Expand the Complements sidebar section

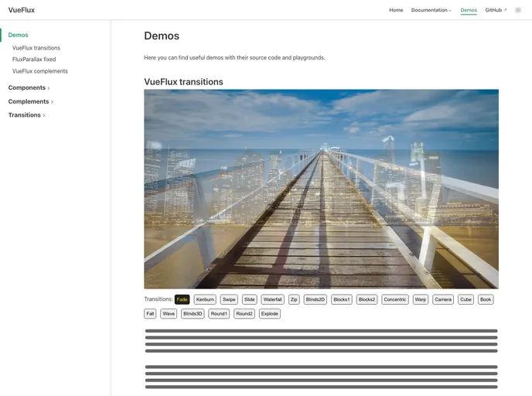click(x=30, y=101)
